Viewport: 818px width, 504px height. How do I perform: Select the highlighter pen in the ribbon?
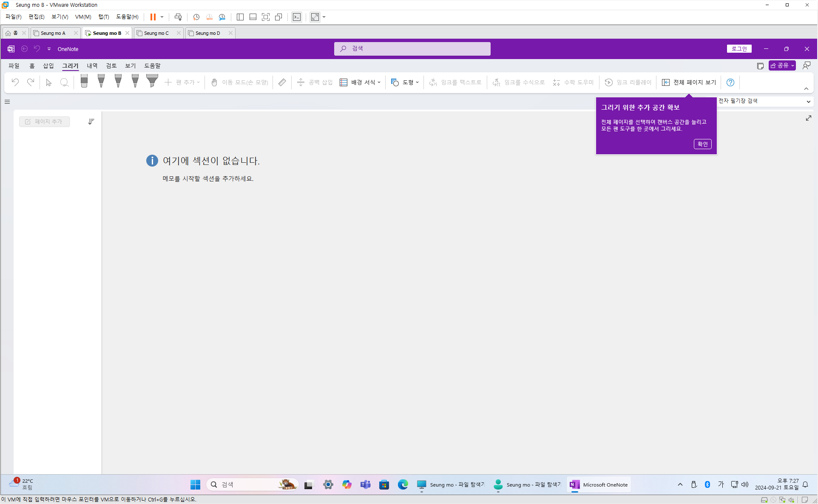tap(152, 81)
